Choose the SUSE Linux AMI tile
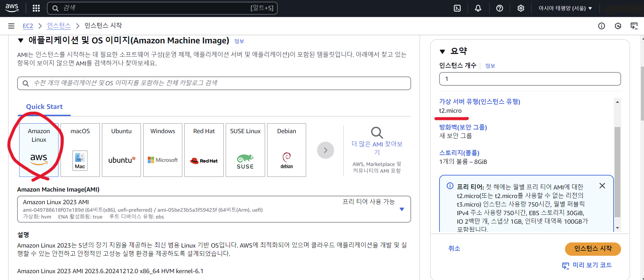 (245, 150)
